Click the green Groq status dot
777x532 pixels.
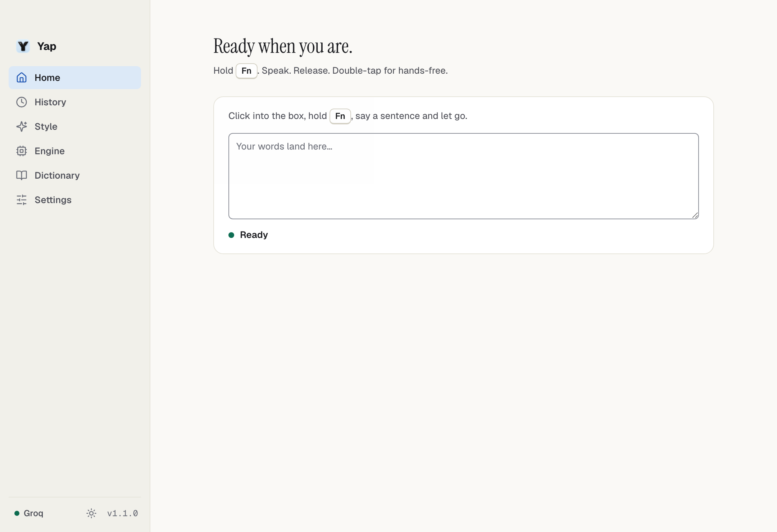coord(17,513)
